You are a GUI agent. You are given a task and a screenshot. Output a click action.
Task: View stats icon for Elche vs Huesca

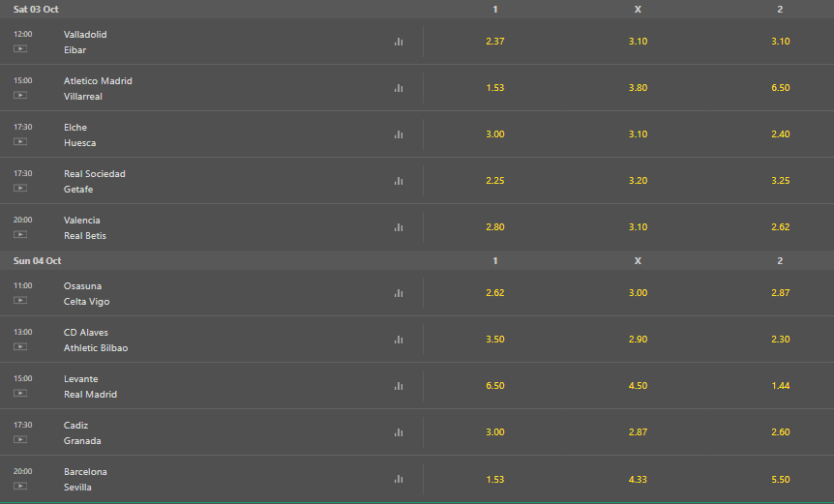(x=399, y=134)
